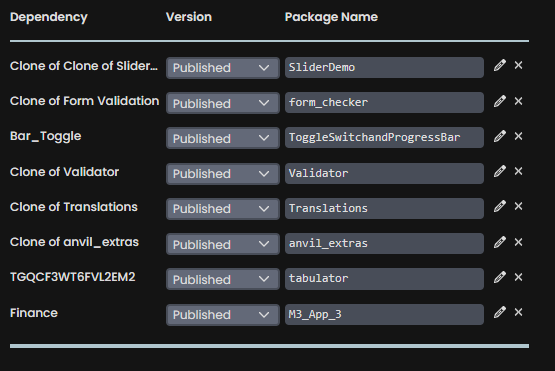Click the tabulator package name field
Viewport: 555px width, 371px height.
[384, 279]
